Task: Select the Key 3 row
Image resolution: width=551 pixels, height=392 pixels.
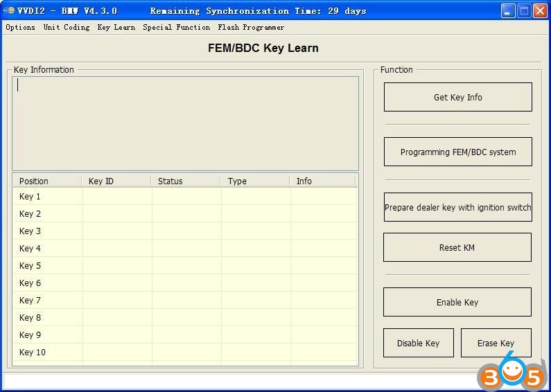Action: (185, 231)
